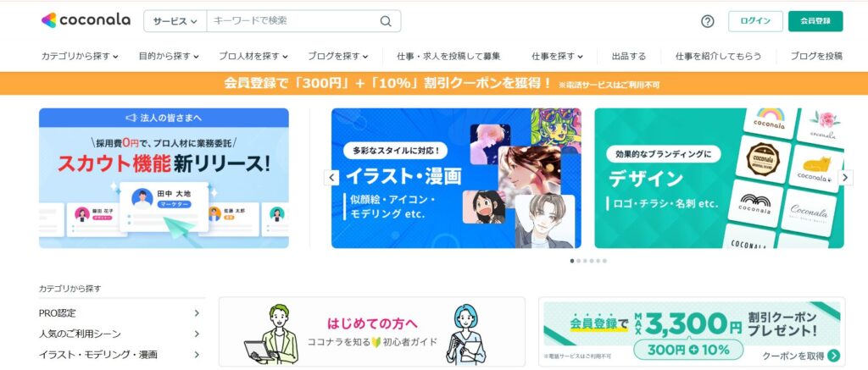
Task: Expand カテゴリから探す menu
Action: (x=80, y=56)
